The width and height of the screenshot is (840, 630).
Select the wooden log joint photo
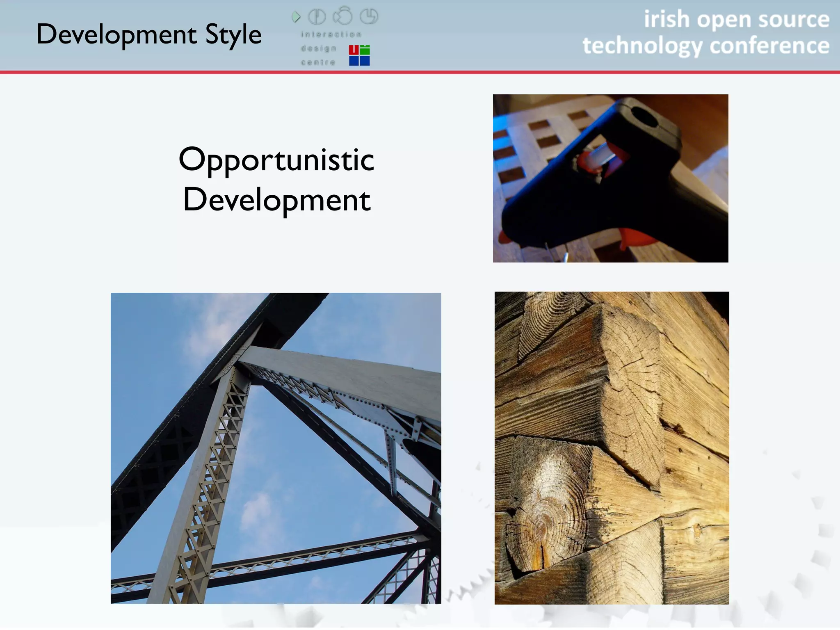(612, 448)
